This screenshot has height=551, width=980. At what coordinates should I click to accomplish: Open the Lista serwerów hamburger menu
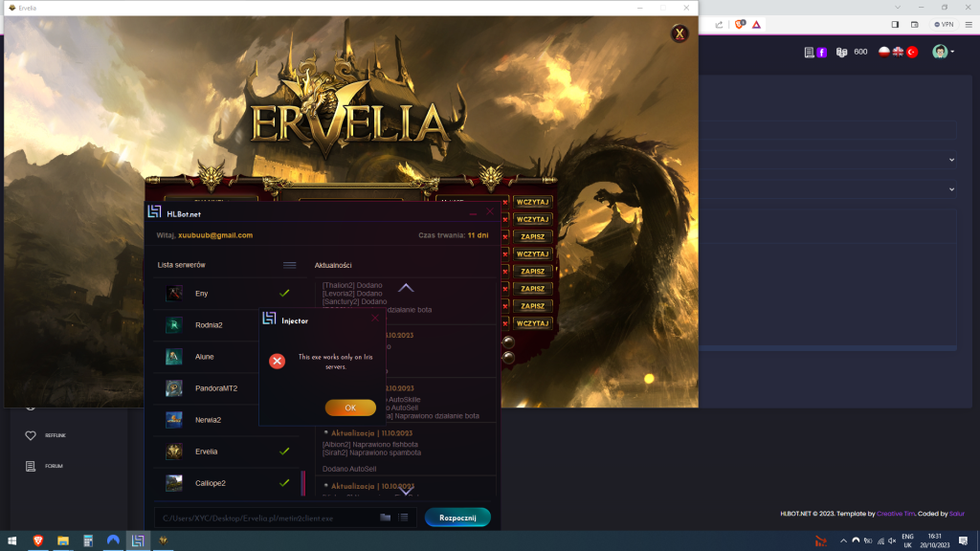[x=289, y=265]
